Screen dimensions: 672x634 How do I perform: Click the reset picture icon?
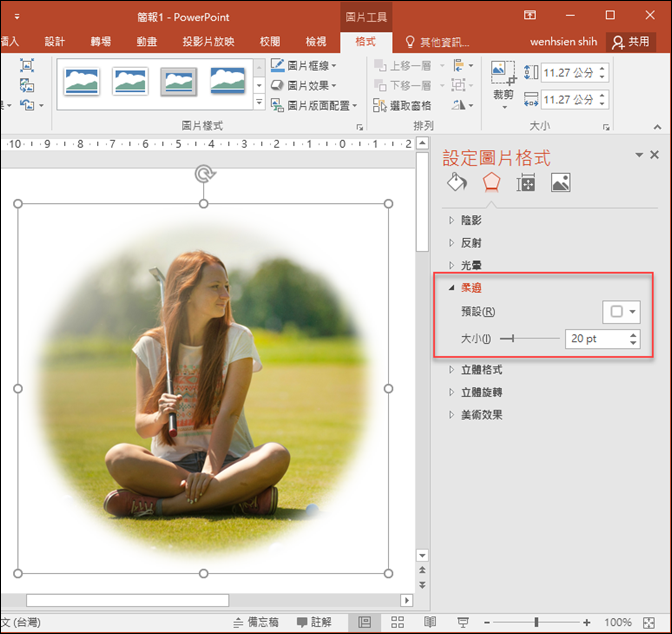click(28, 105)
